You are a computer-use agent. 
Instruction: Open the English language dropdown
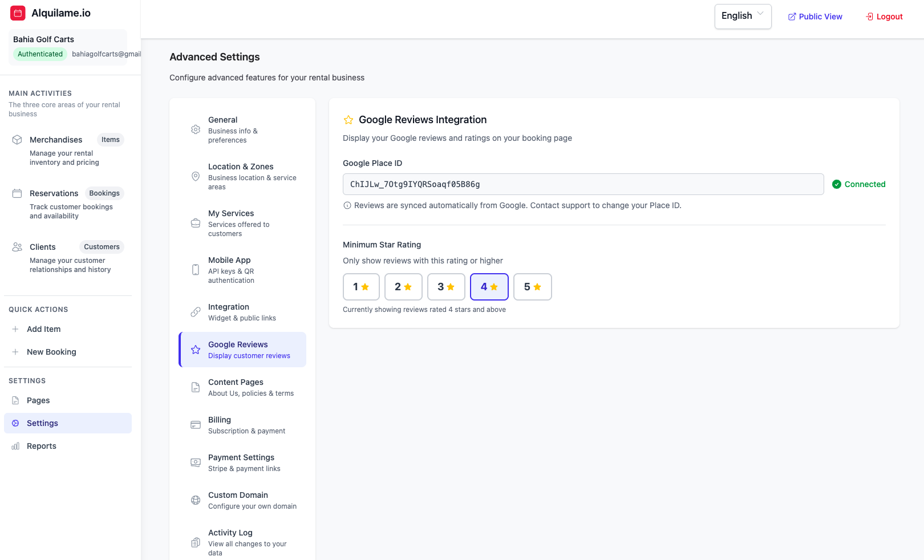point(743,16)
